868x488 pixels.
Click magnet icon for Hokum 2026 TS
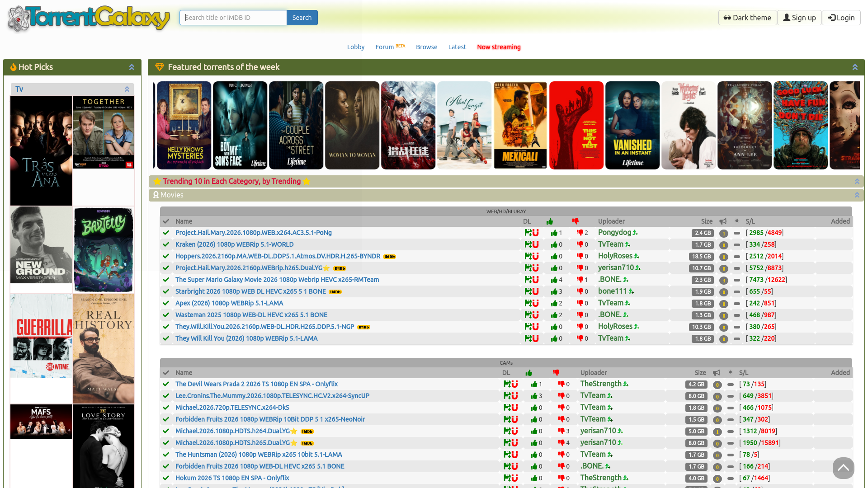[514, 478]
